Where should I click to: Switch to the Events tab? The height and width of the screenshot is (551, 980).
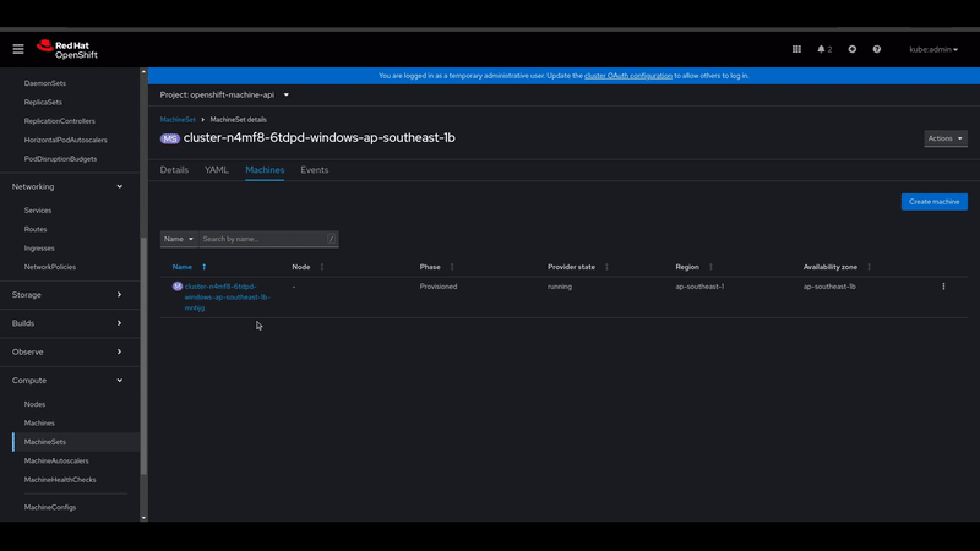314,170
